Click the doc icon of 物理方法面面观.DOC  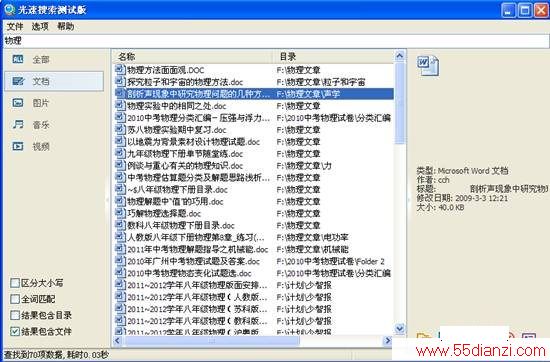pos(120,70)
